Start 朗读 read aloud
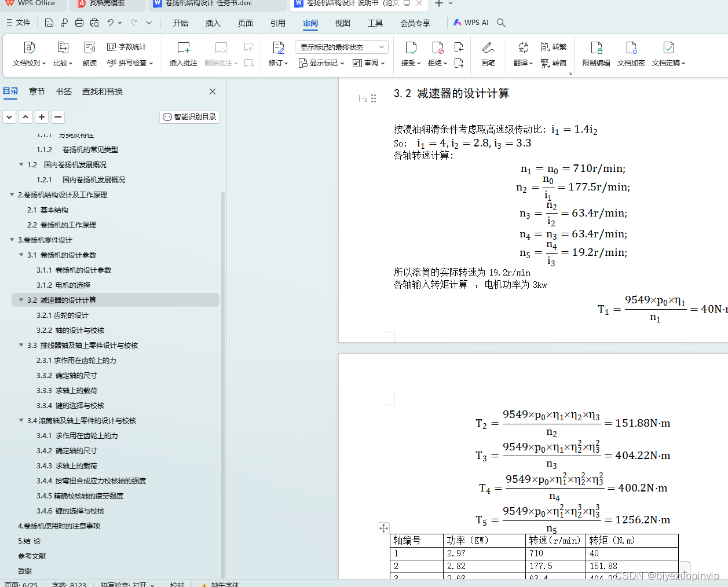 (90, 54)
